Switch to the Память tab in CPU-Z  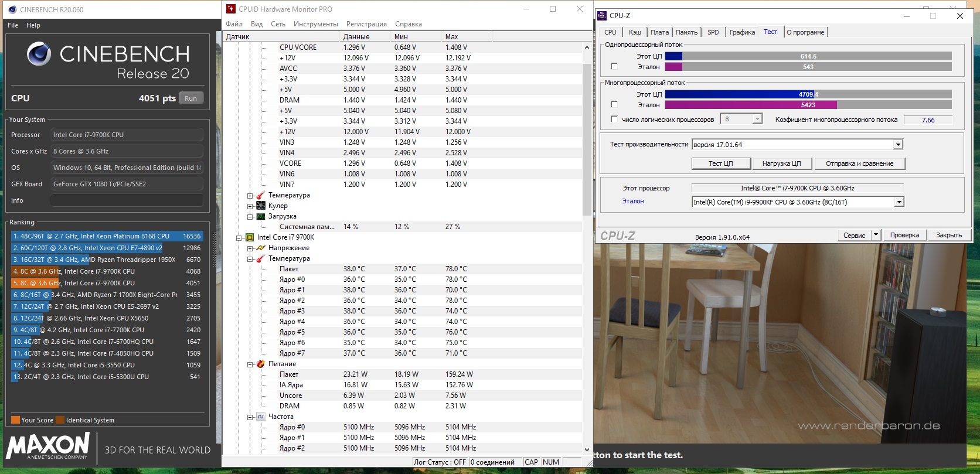tap(686, 32)
